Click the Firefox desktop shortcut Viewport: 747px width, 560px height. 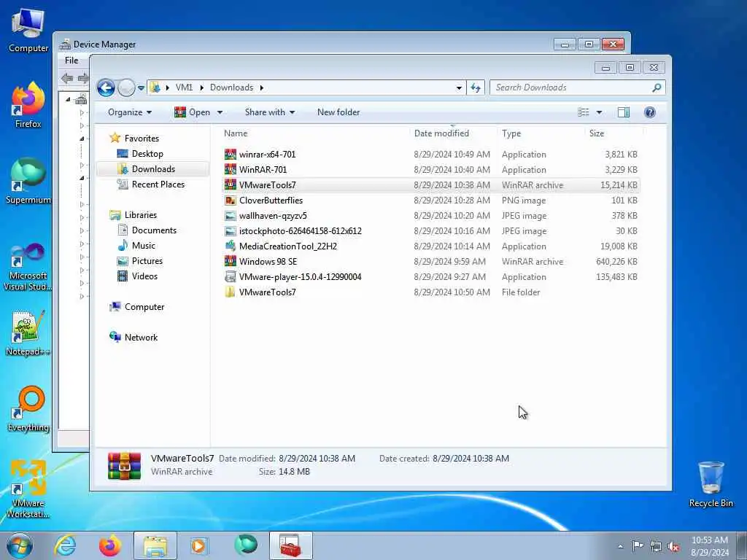28,105
